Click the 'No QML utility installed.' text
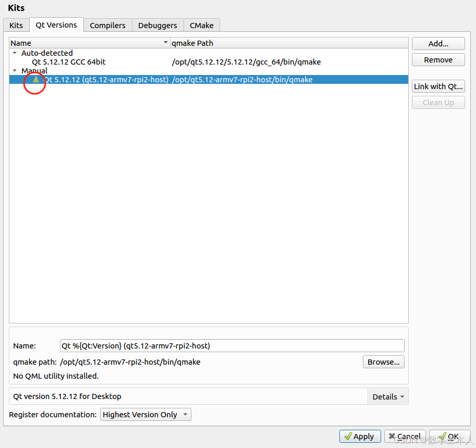Viewport: 476px width, 448px height. pos(56,376)
